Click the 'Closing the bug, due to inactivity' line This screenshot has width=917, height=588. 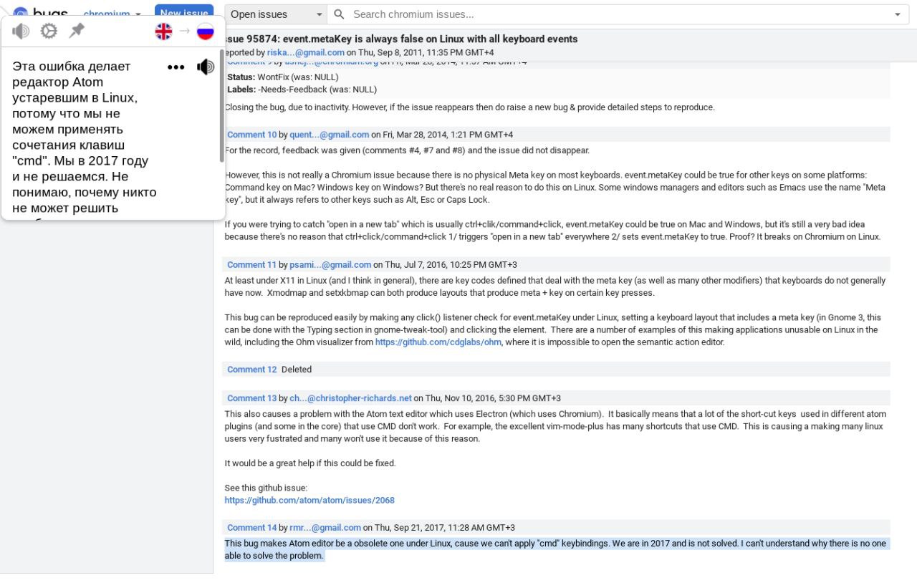470,107
